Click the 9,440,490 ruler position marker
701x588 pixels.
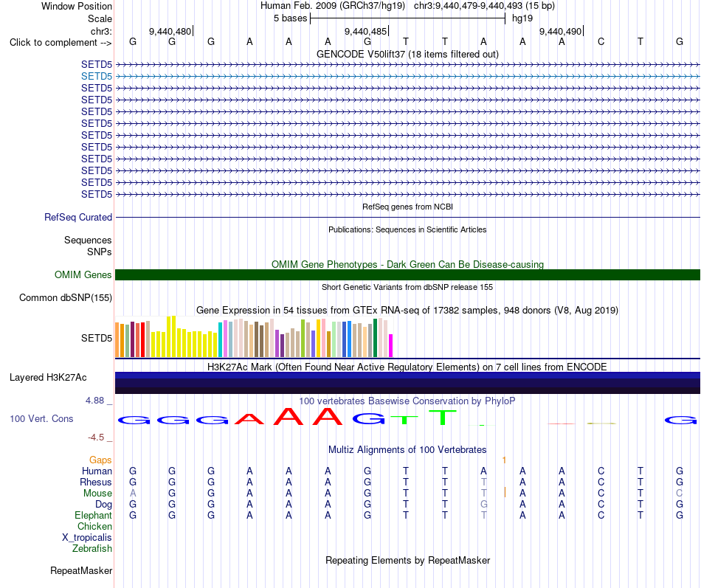(560, 31)
